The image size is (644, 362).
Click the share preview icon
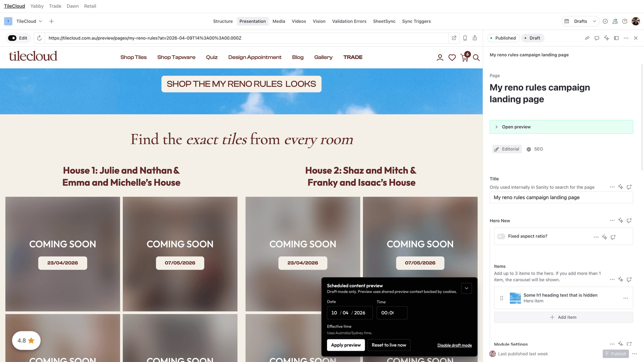(475, 38)
